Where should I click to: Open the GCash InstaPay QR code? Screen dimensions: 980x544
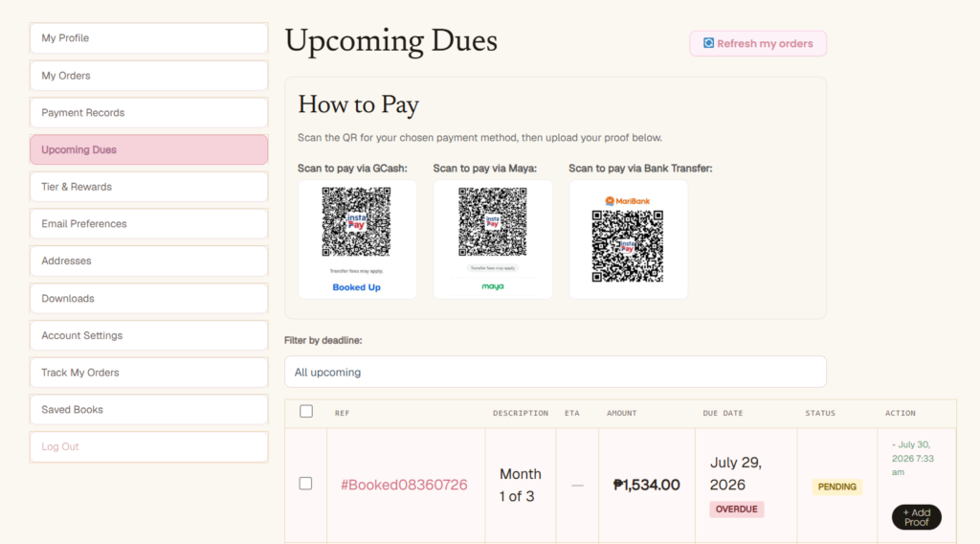[356, 221]
